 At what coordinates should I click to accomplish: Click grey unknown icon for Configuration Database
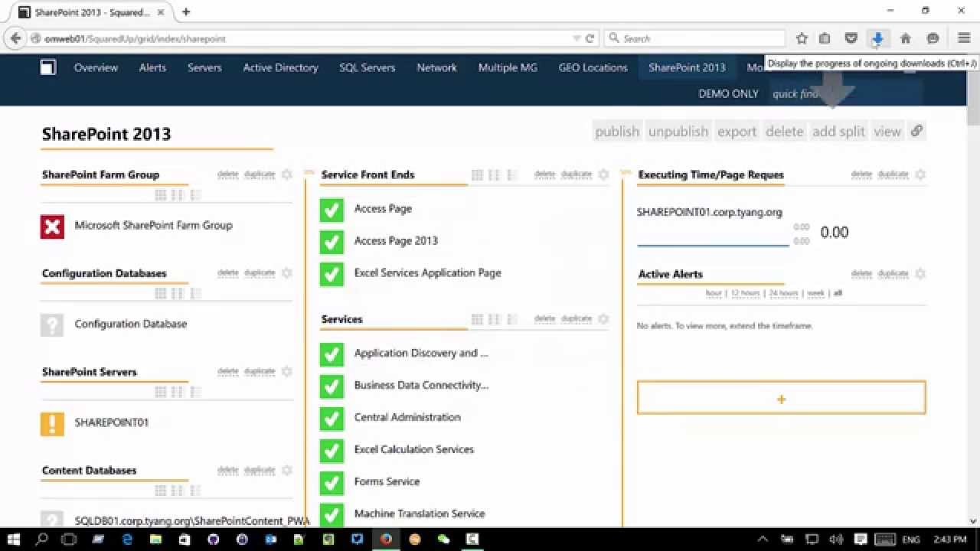[x=52, y=324]
